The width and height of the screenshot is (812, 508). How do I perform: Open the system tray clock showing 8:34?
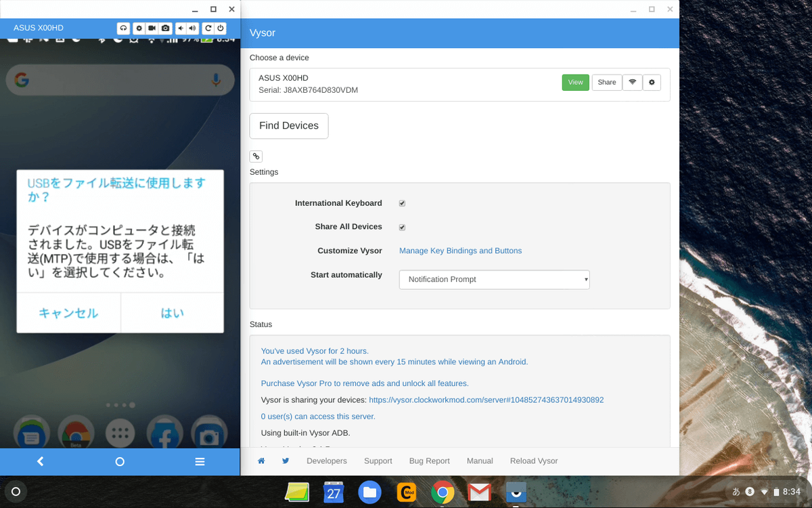[x=791, y=492]
